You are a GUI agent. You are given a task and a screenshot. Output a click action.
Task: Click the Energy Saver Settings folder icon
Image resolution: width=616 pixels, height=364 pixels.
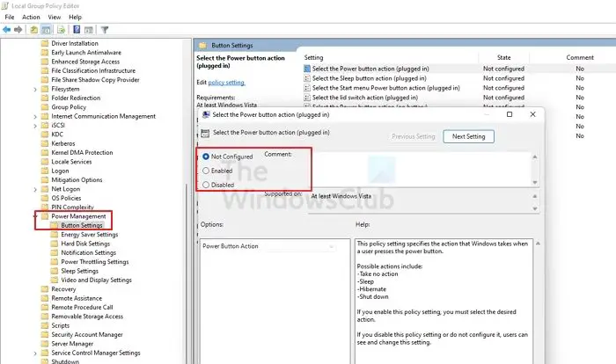pos(55,235)
